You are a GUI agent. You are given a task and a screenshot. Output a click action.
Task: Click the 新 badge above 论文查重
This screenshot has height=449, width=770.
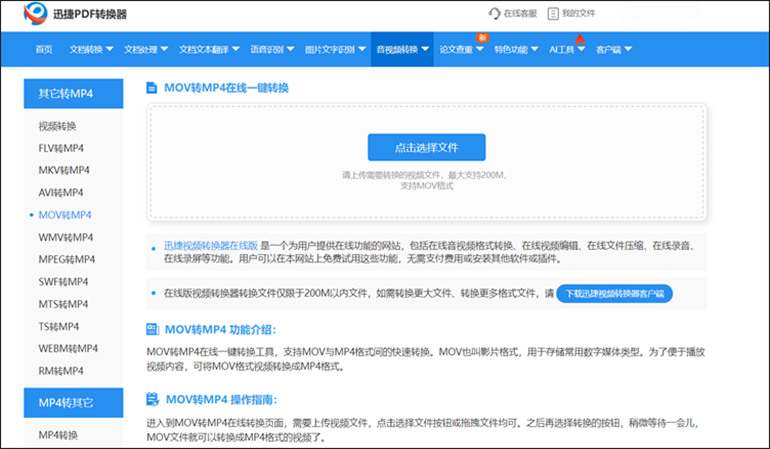pyautogui.click(x=482, y=37)
